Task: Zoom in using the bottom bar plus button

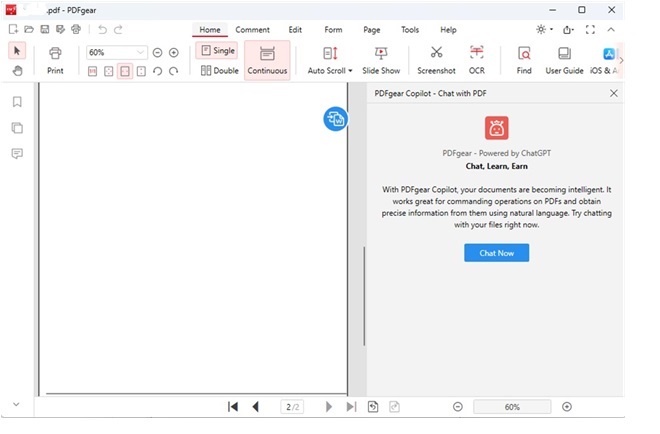Action: coord(567,407)
